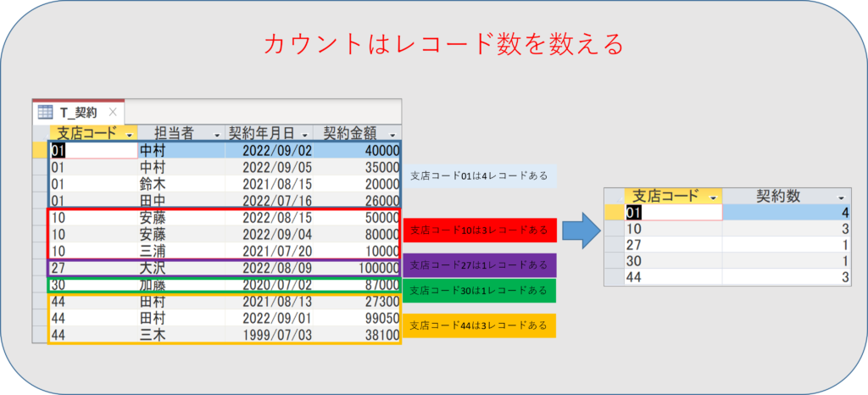868x395 pixels.
Task: Click the amount cell 87000
Action: click(357, 285)
